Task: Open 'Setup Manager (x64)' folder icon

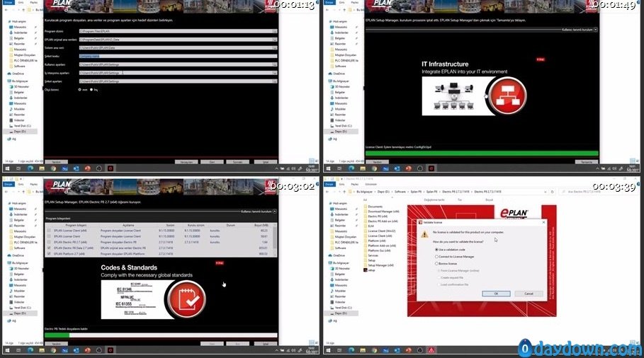Action: 366,265
